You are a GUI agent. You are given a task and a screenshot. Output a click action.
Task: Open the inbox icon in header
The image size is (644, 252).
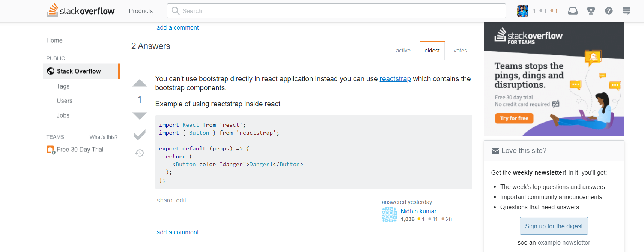[x=573, y=11]
